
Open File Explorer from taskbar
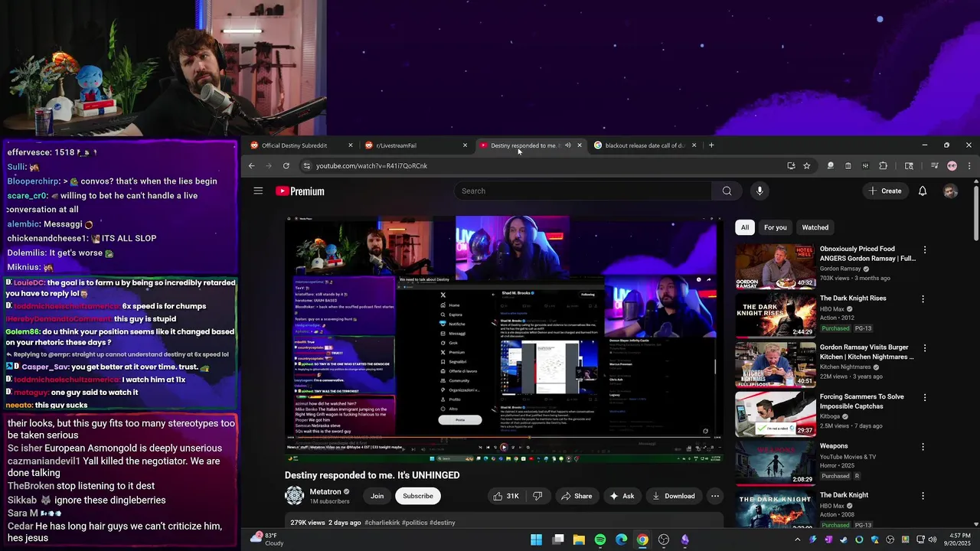(579, 540)
